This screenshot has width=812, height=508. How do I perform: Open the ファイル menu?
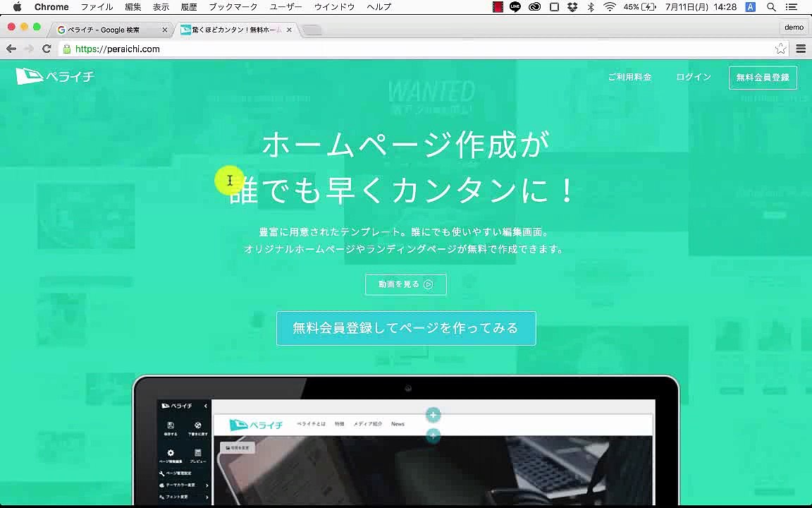tap(97, 7)
